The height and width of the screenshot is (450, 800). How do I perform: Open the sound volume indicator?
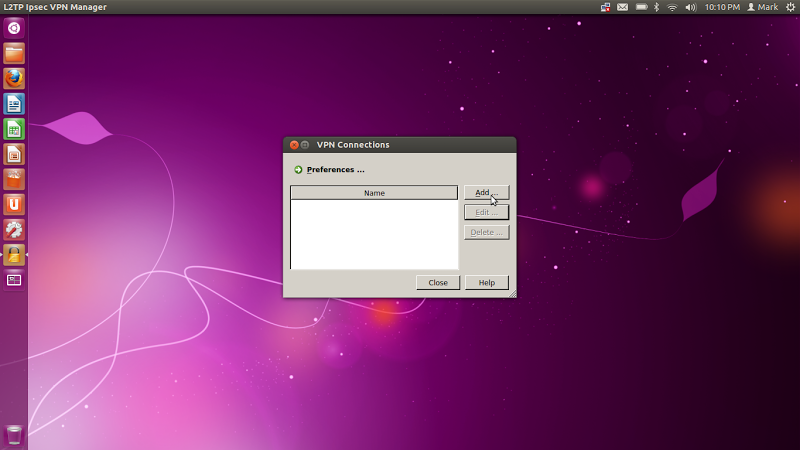pyautogui.click(x=691, y=7)
